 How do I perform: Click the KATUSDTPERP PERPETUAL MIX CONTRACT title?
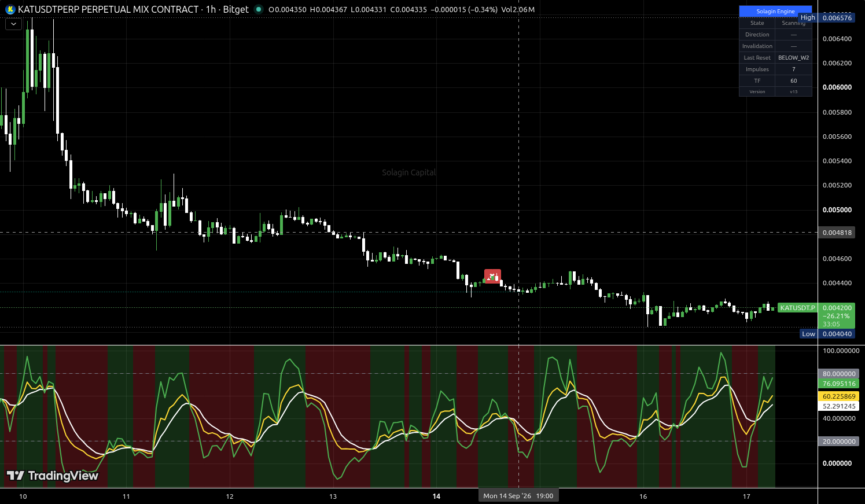[108, 9]
